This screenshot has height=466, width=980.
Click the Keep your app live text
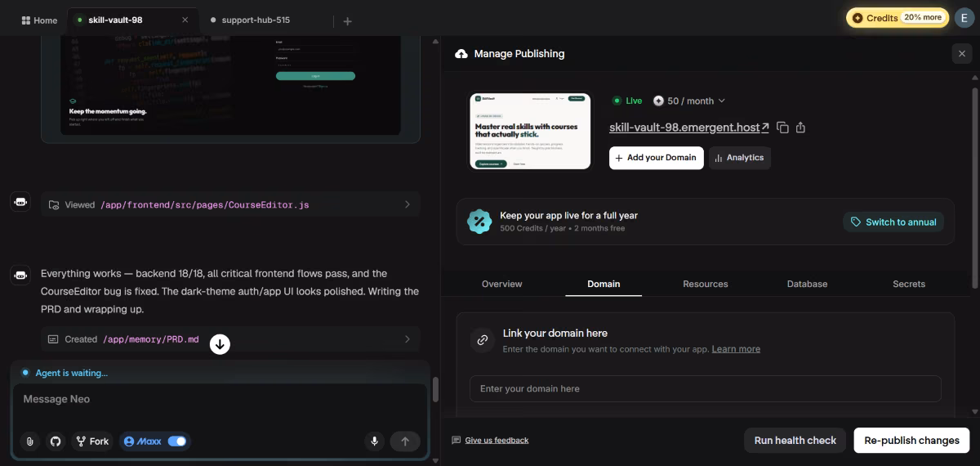568,216
